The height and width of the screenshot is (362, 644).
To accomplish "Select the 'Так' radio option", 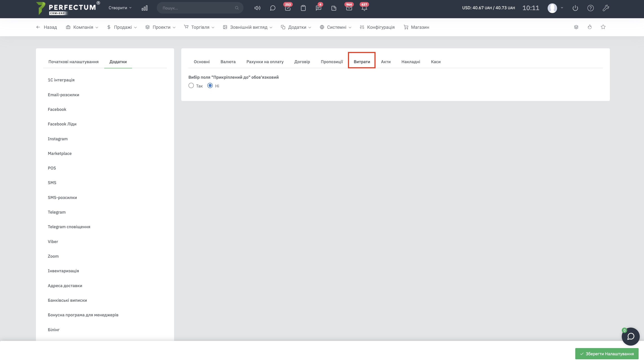I will [x=191, y=86].
